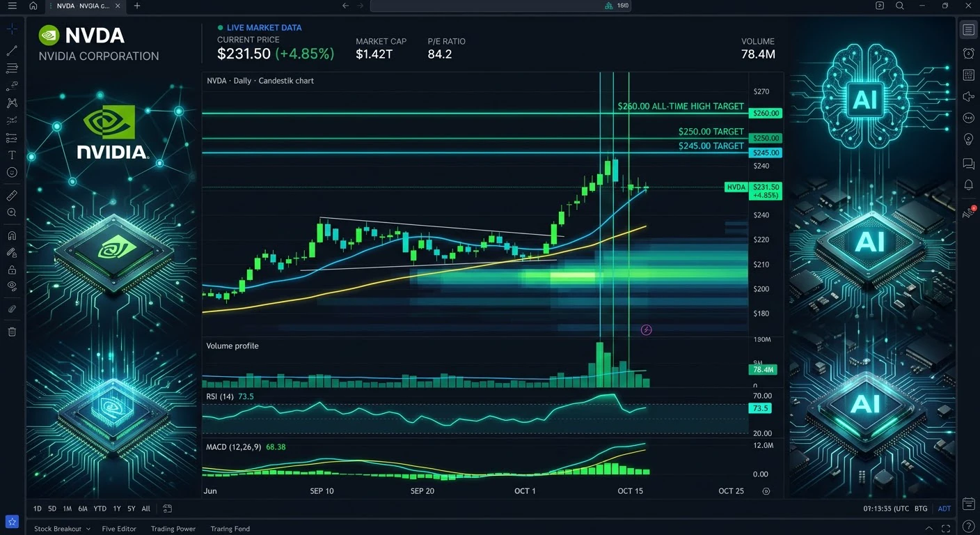Select the 1D time range
Viewport: 980px width, 535px height.
(38, 509)
